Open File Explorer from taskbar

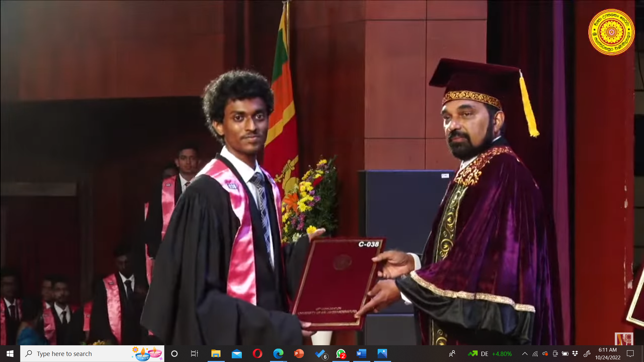(216, 354)
